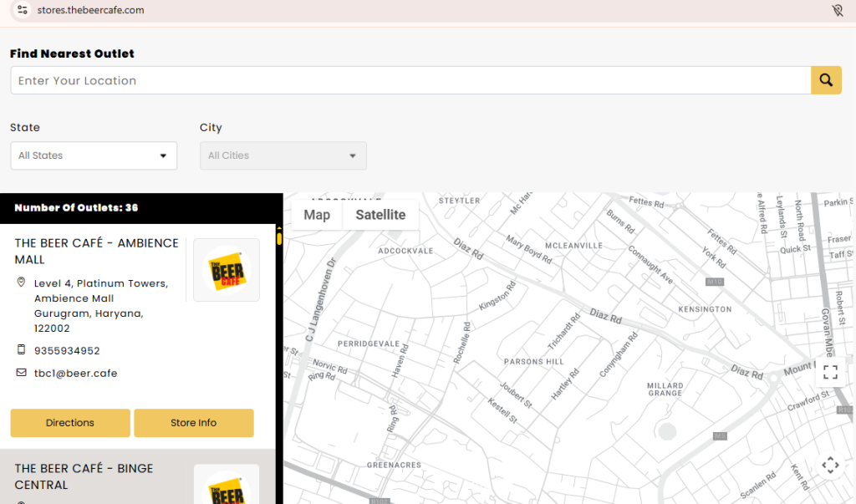This screenshot has height=504, width=856.
Task: Click the Find Nearest Outlet heading
Action: [x=72, y=53]
